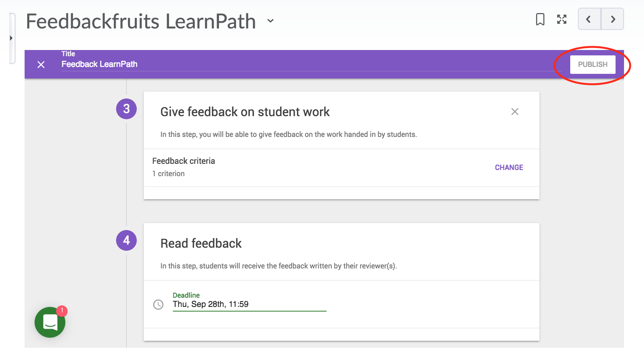644x360 pixels.
Task: Go to the next item with the right arrow
Action: [x=612, y=19]
